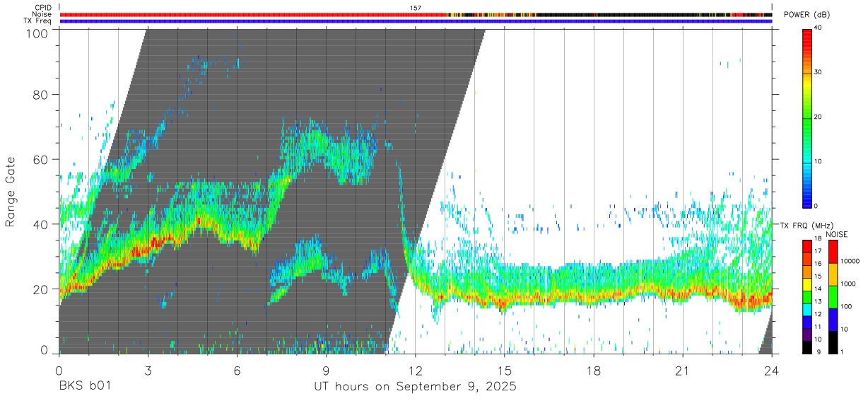Screen dimensions: 868x401
Task: Click the 60 tick on Range Gate axis
Action: pyautogui.click(x=41, y=160)
